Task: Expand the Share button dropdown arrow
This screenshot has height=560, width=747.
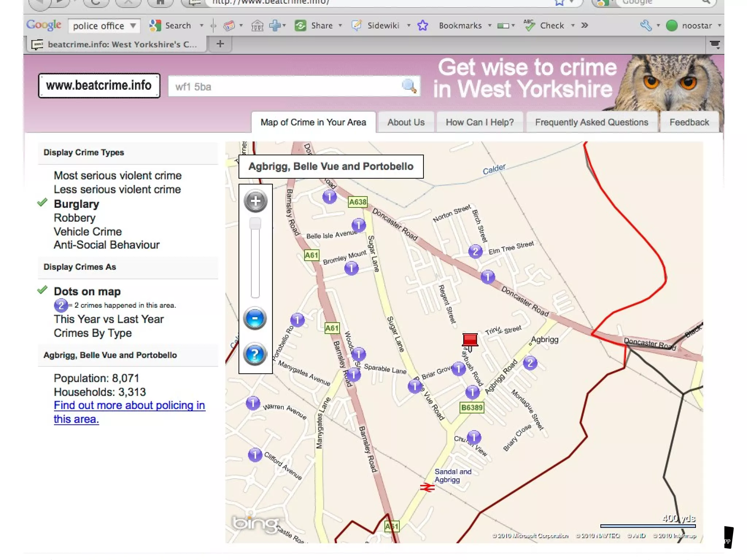Action: 340,26
